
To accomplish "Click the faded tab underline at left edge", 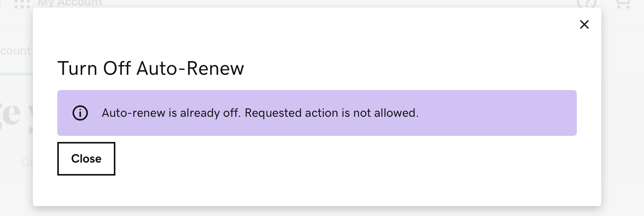I will 16,74.
